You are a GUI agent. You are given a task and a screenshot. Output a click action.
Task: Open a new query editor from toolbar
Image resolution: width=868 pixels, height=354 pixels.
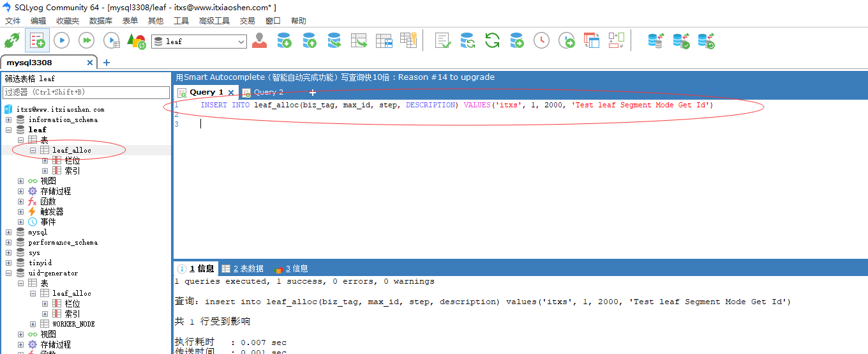[37, 41]
